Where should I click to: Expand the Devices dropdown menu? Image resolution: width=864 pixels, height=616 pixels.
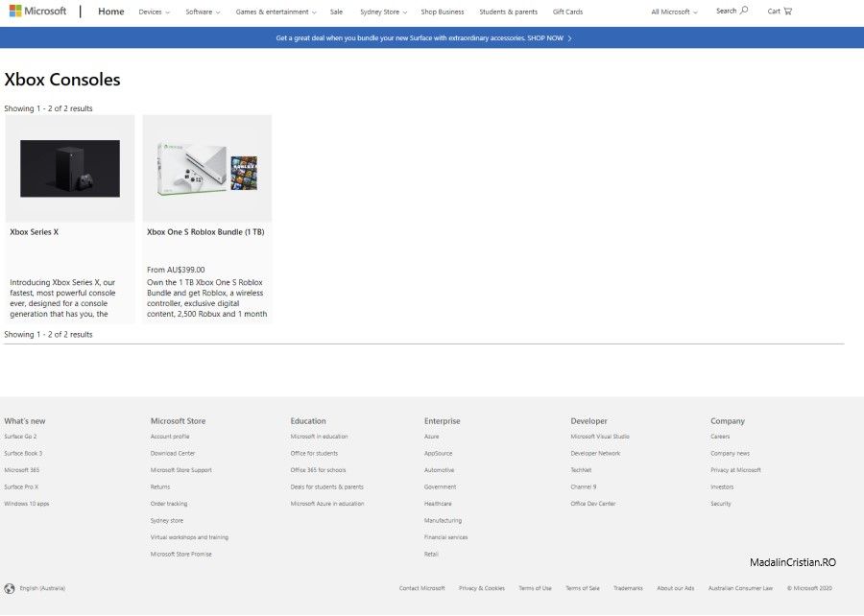[155, 12]
